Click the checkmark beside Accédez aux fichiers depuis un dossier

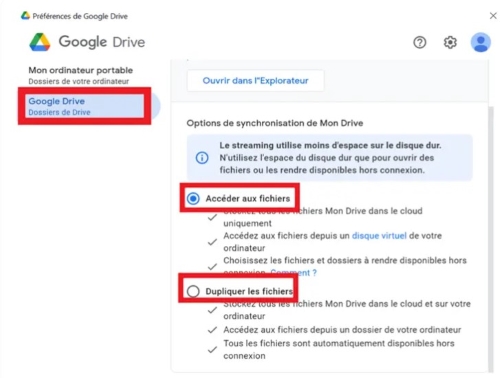[212, 330]
